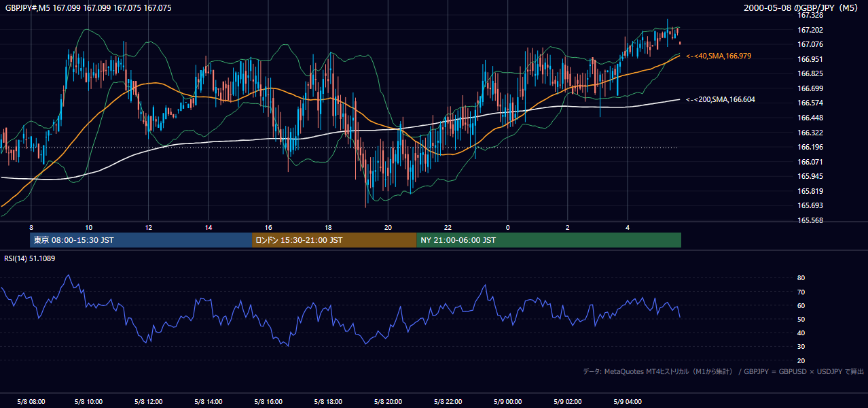The width and height of the screenshot is (868, 408).
Task: Click price axis value 165.693
Action: click(810, 205)
